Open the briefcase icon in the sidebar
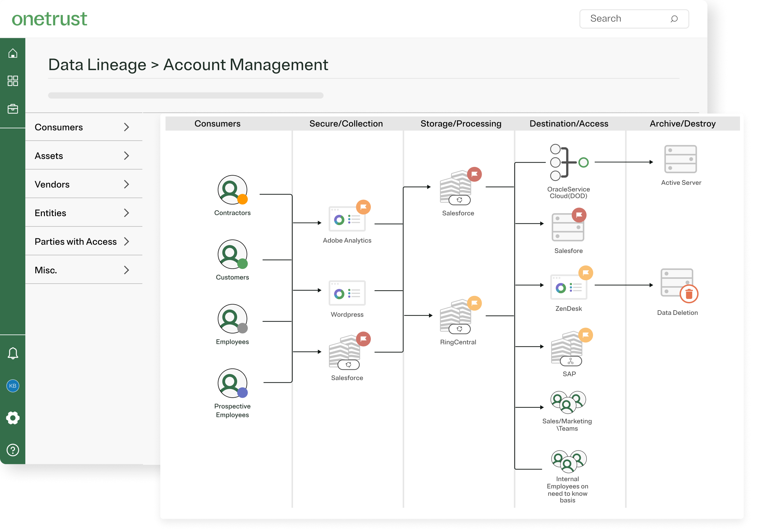The width and height of the screenshot is (757, 532). pos(13,108)
